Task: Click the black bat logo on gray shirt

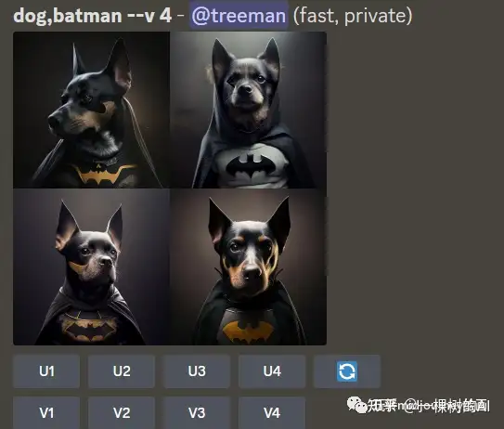Action: (x=253, y=166)
